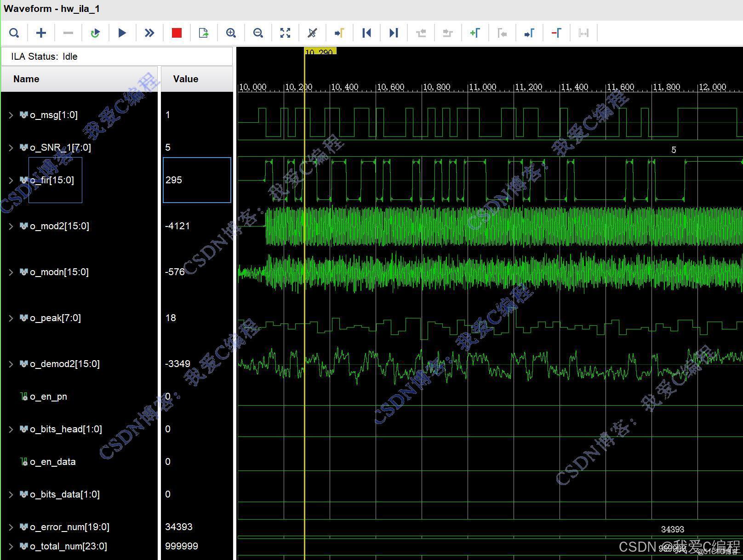Viewport: 743px width, 560px height.
Task: Click the 11,000 tick on time ruler
Action: point(482,87)
